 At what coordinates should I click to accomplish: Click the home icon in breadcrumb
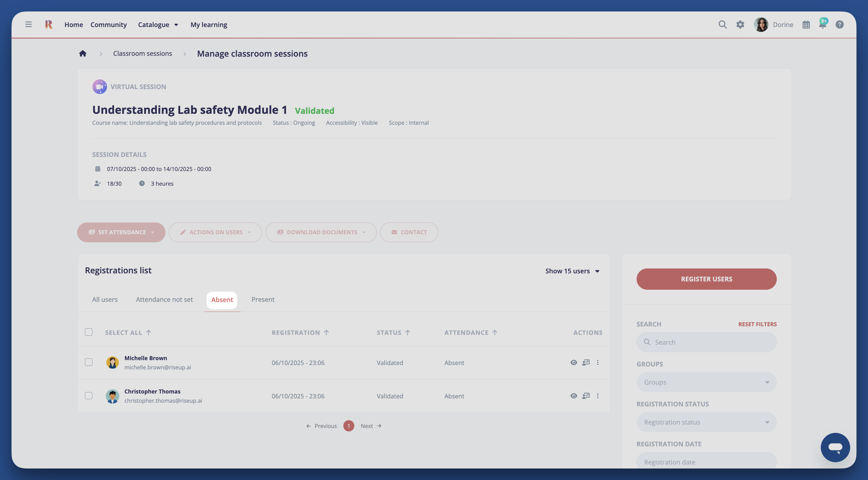[83, 53]
